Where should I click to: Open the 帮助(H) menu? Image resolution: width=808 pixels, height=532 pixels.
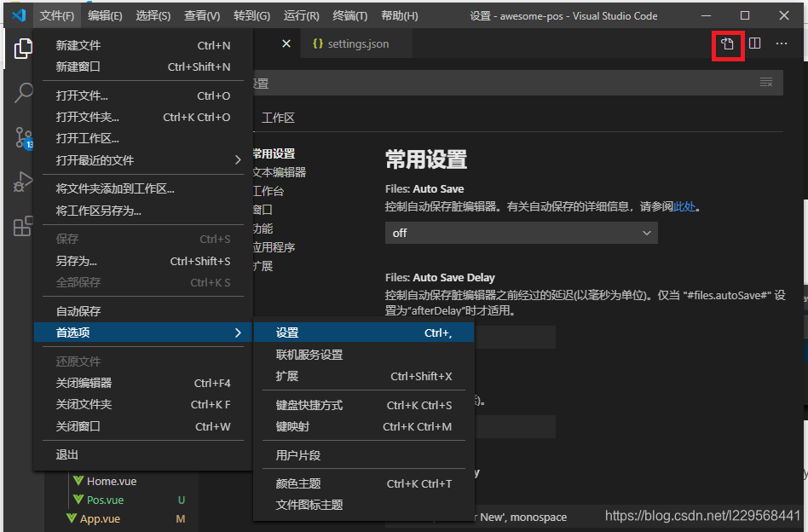click(x=400, y=16)
